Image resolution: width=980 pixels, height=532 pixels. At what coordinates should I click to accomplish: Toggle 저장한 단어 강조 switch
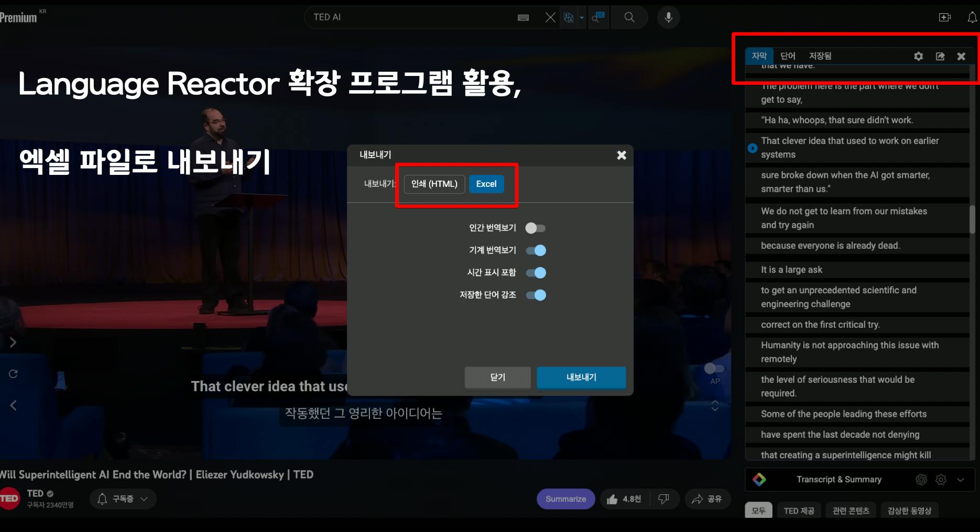[x=536, y=295]
